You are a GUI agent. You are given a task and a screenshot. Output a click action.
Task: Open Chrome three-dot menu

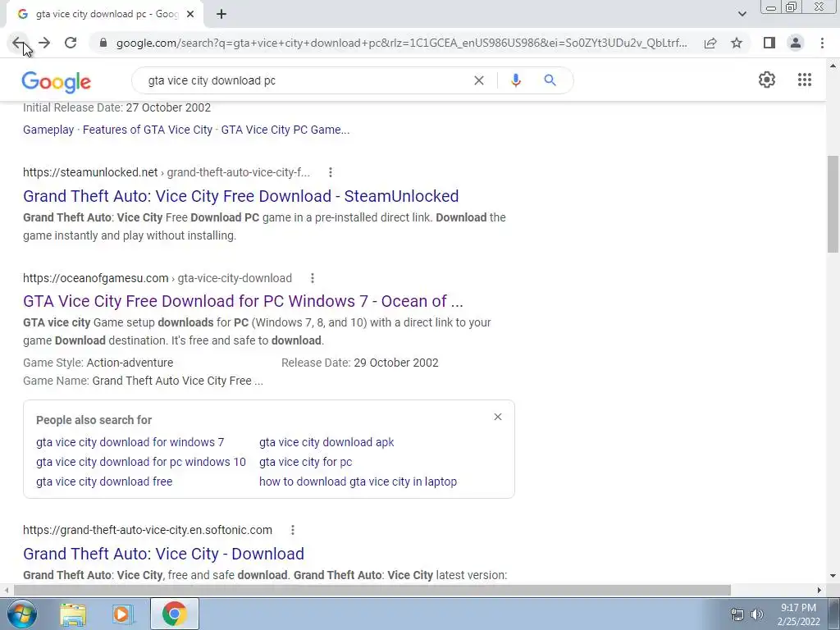(822, 43)
